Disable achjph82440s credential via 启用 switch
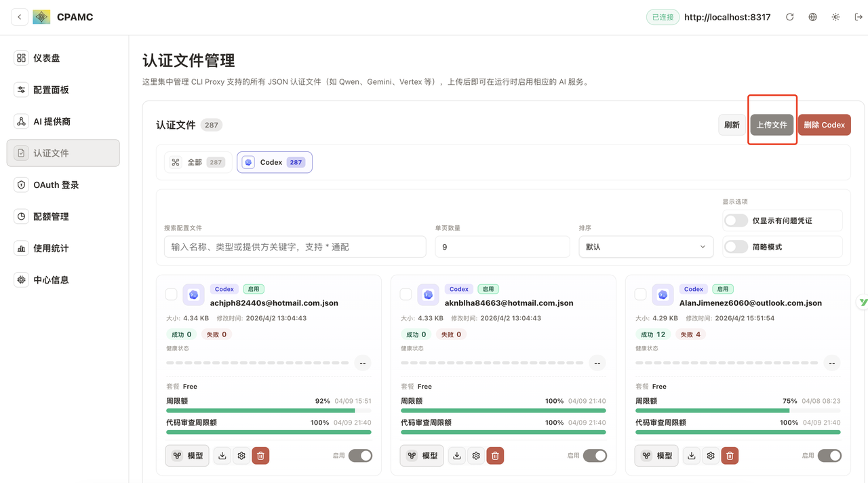 (360, 456)
